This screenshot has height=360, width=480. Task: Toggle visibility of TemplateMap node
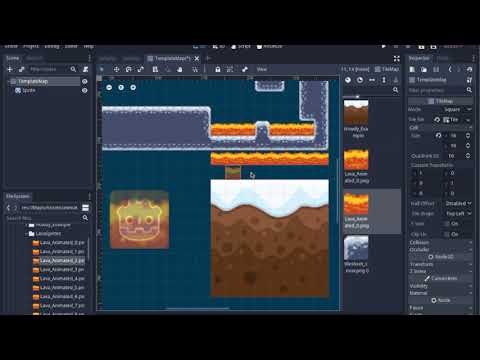click(x=85, y=81)
